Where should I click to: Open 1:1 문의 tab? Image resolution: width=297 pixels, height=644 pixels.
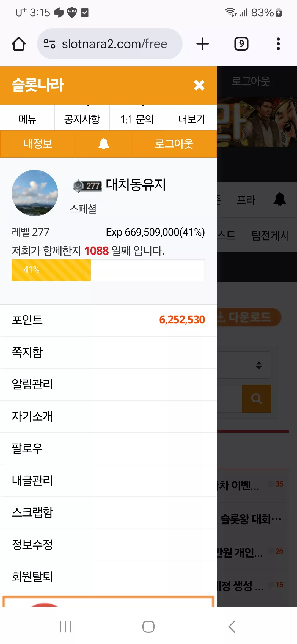[137, 119]
